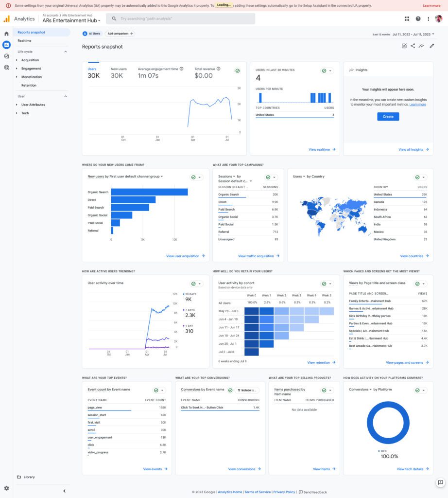Switch the chart to New users metric
Viewport: 448px width, 498px height.
[119, 73]
